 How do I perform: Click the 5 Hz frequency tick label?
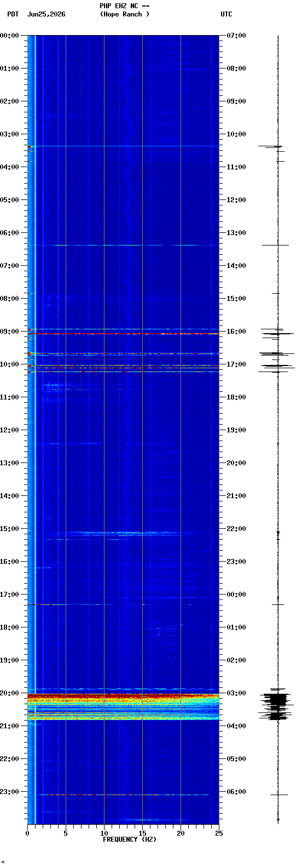coord(66,833)
